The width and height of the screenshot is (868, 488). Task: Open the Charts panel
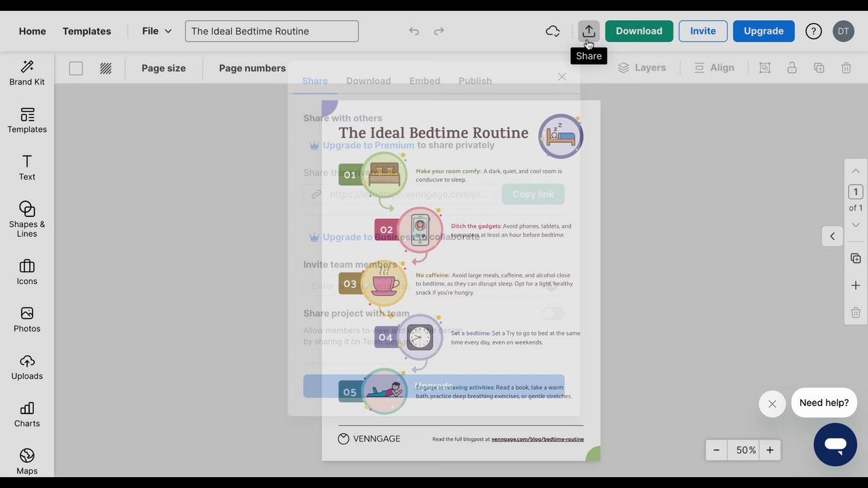(x=27, y=414)
